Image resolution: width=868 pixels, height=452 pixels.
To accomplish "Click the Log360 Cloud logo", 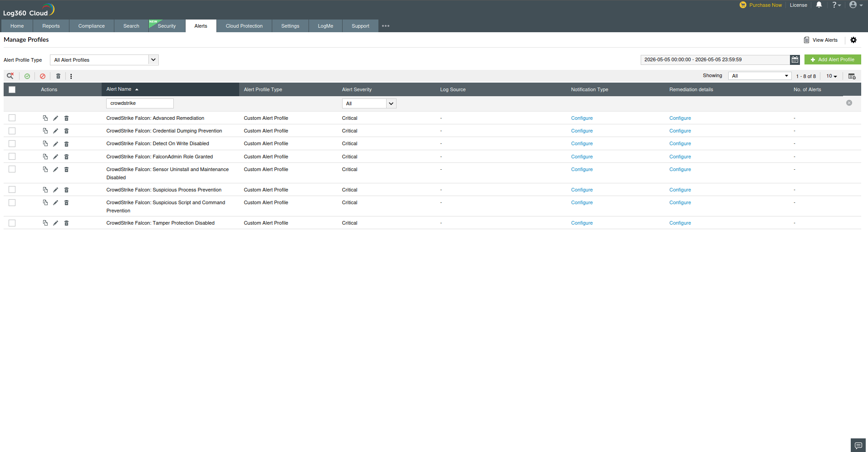I will (x=29, y=10).
